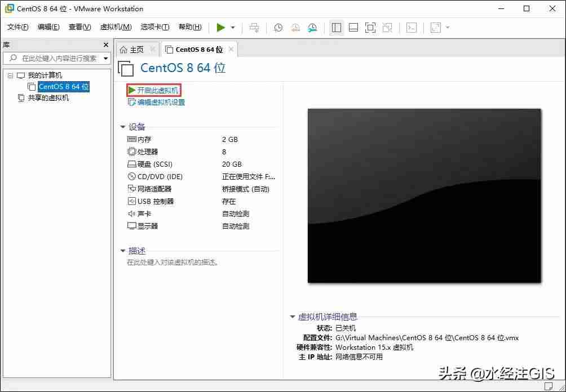
Task: Click the 声卡 device row
Action: click(202, 214)
